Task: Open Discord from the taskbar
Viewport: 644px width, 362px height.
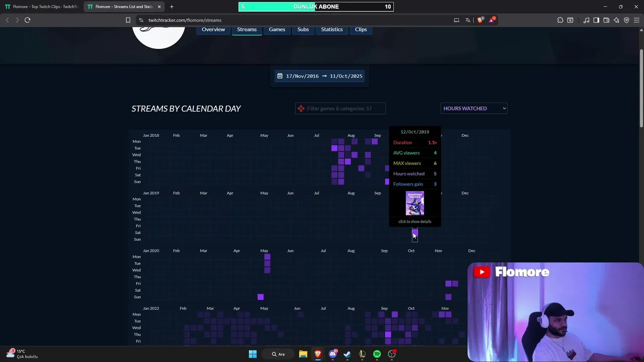Action: [333, 354]
